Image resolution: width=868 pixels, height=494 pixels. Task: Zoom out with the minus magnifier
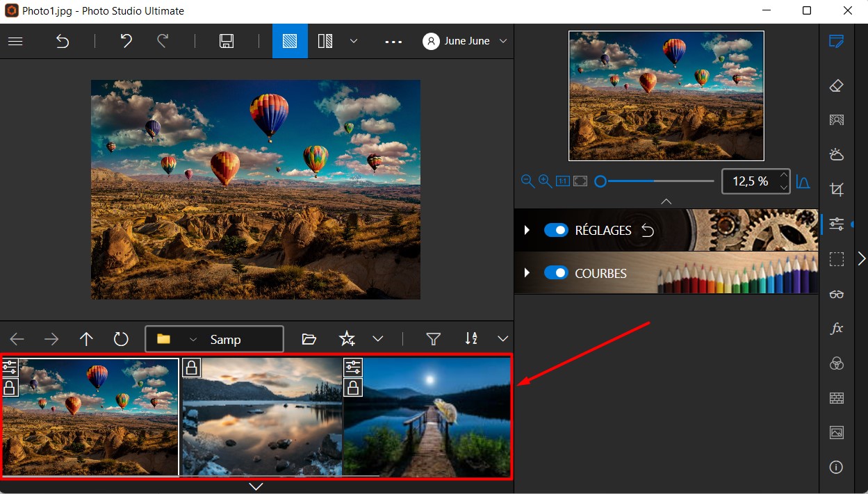(527, 181)
